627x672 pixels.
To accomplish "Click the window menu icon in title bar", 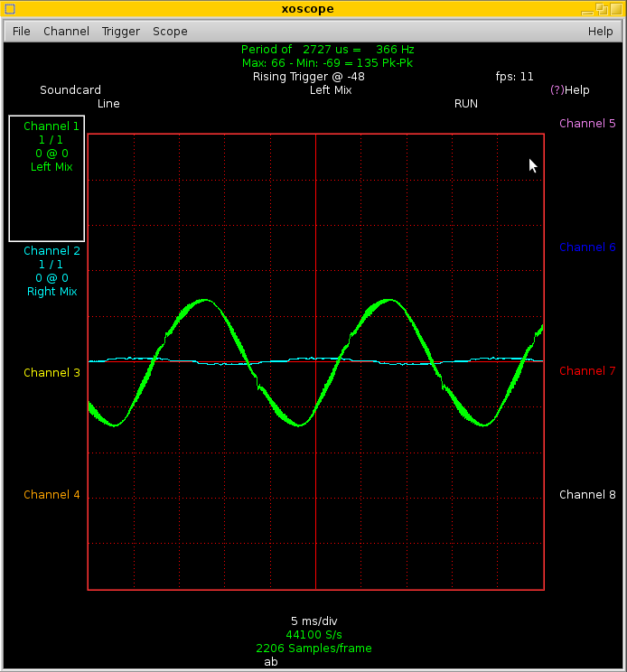I will point(10,8).
